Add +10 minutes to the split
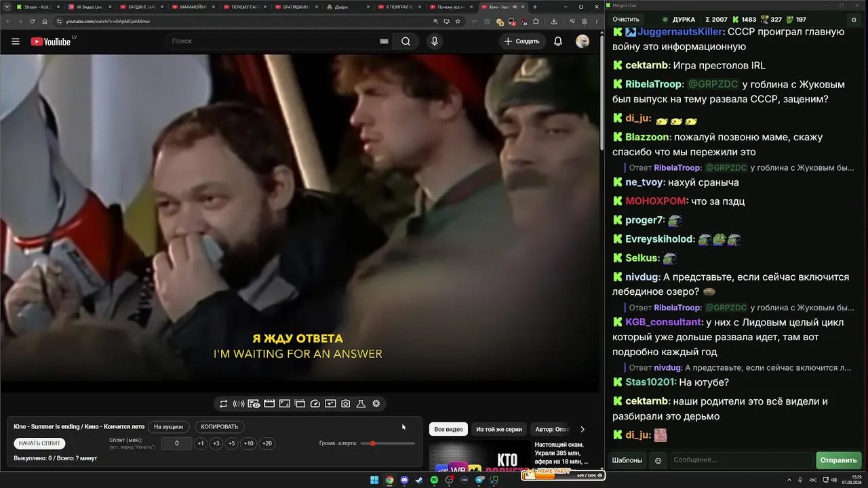 (249, 443)
